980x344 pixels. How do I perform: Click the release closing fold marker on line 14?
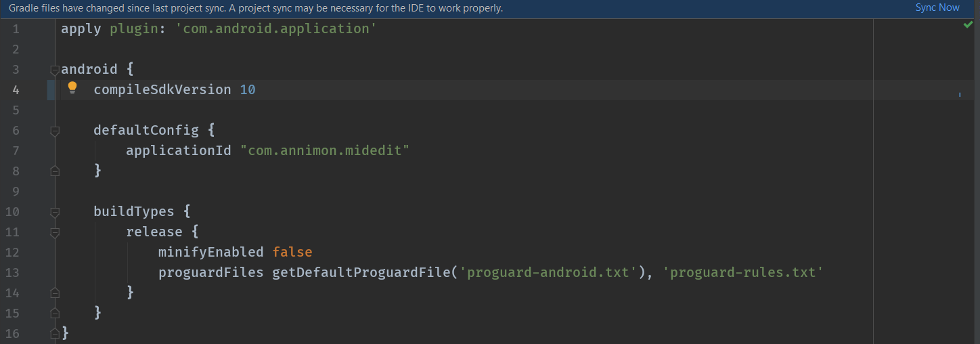(55, 293)
